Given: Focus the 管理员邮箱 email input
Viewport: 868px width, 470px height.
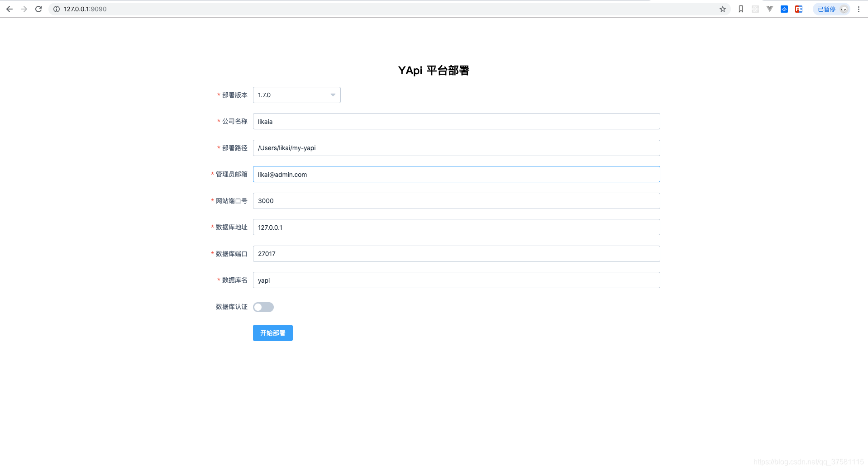Looking at the screenshot, I should [457, 174].
